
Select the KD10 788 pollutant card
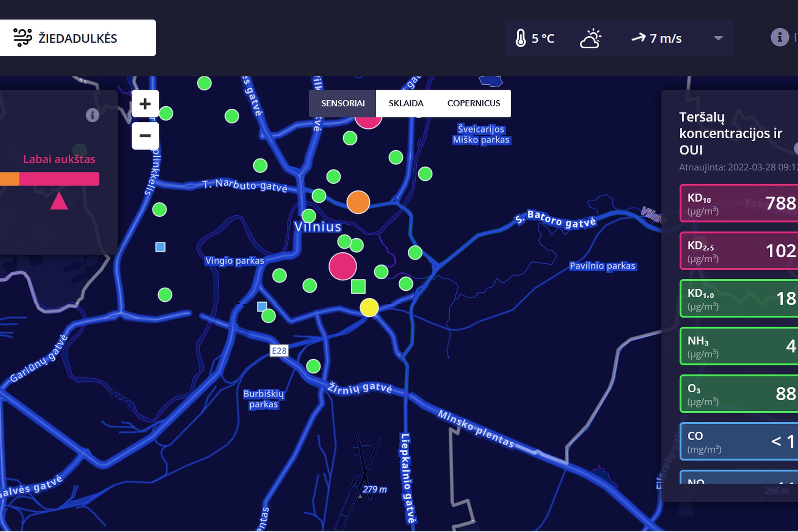739,203
